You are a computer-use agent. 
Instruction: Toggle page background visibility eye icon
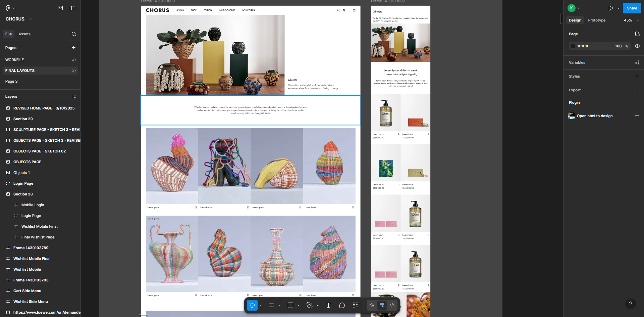pos(637,46)
